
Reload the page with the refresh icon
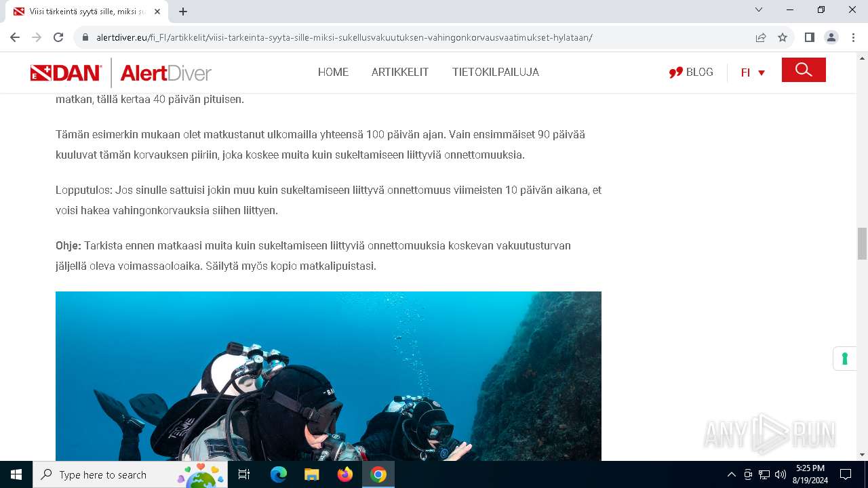(x=58, y=37)
